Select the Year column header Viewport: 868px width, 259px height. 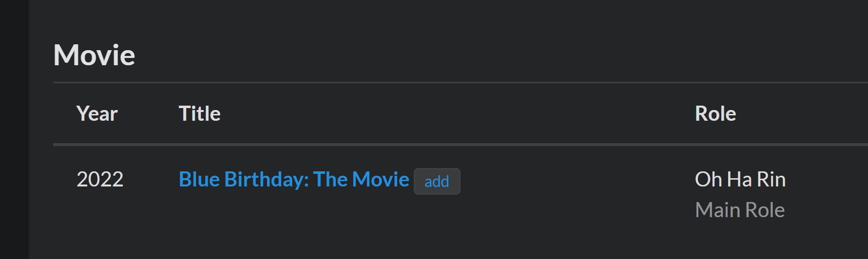pos(97,113)
